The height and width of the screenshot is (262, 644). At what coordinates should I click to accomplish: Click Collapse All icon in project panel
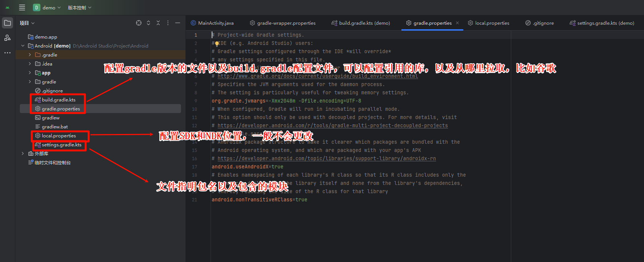coord(158,23)
